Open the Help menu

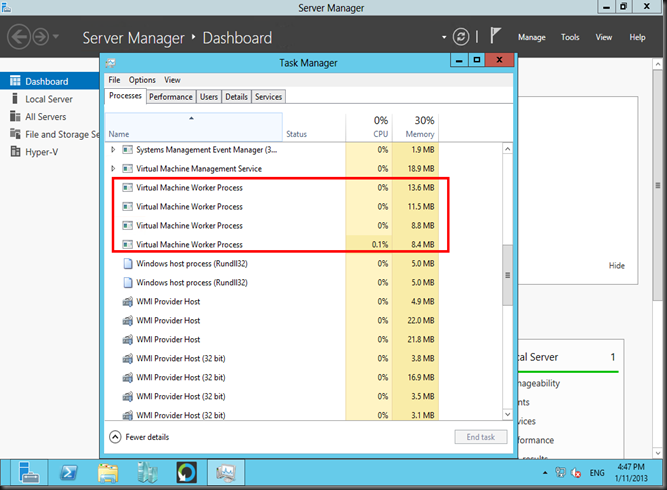tap(637, 37)
